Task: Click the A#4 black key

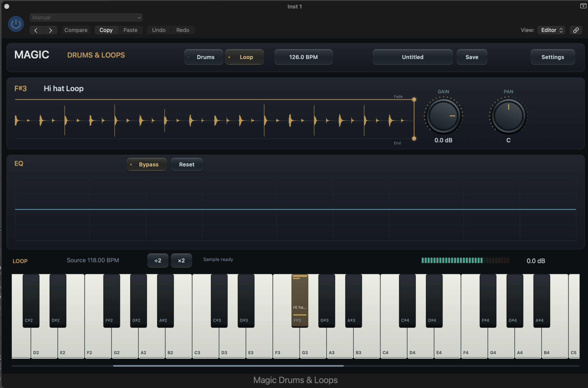Action: (542, 300)
